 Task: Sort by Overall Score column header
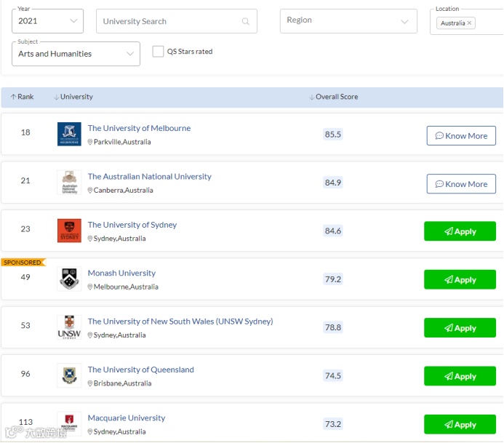click(334, 97)
